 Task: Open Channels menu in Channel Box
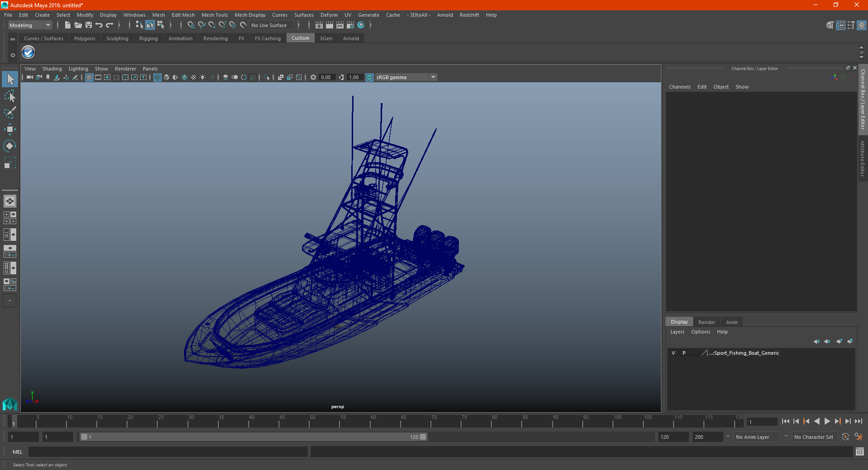[679, 87]
